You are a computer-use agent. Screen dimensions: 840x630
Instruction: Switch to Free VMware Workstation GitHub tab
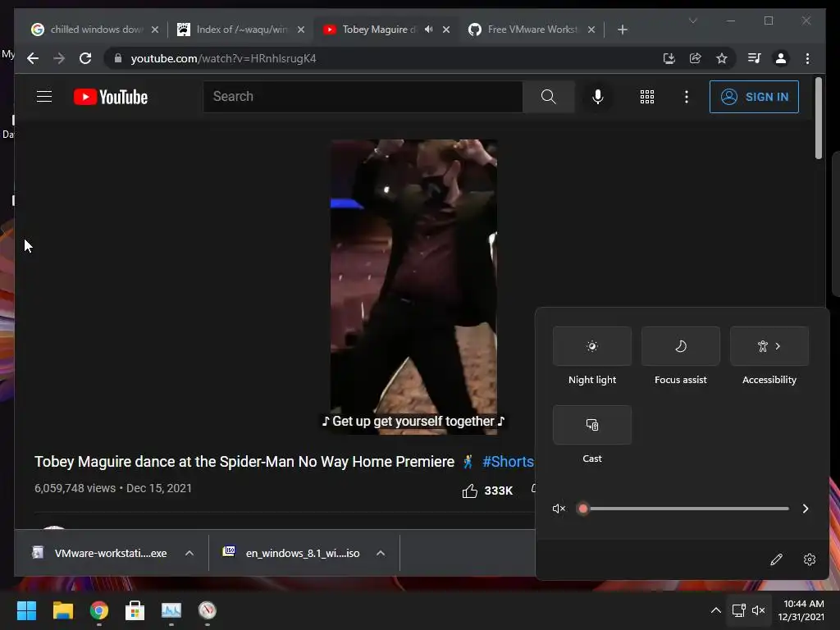(x=532, y=30)
